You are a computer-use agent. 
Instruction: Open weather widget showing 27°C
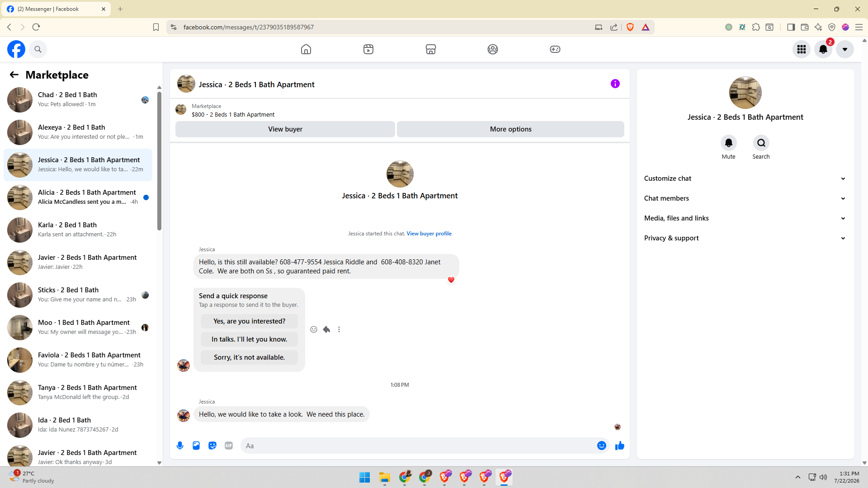click(32, 477)
